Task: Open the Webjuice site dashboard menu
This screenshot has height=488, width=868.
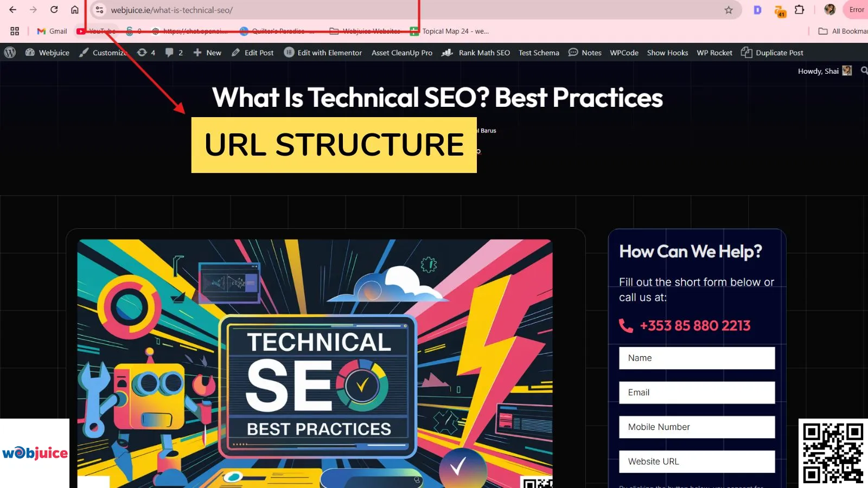Action: coord(48,53)
